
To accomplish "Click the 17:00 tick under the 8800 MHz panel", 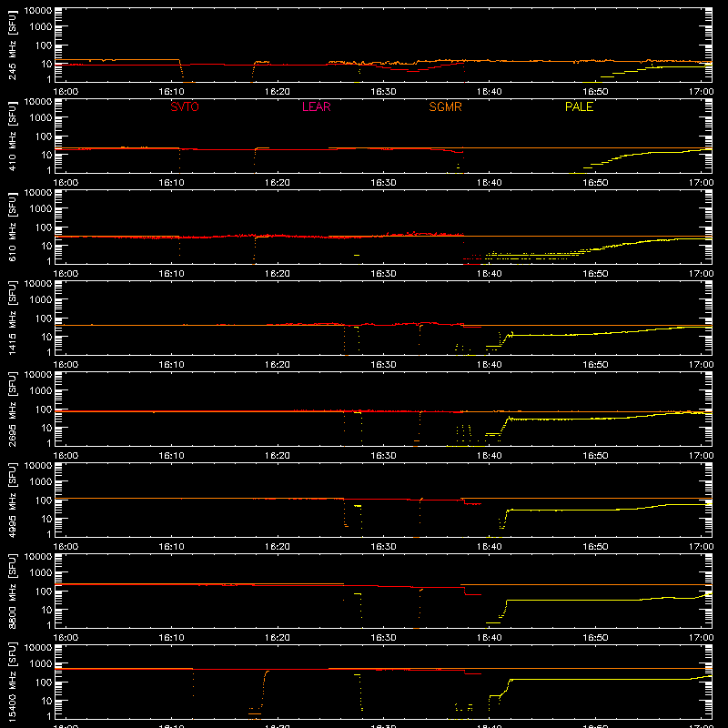I will point(701,638).
